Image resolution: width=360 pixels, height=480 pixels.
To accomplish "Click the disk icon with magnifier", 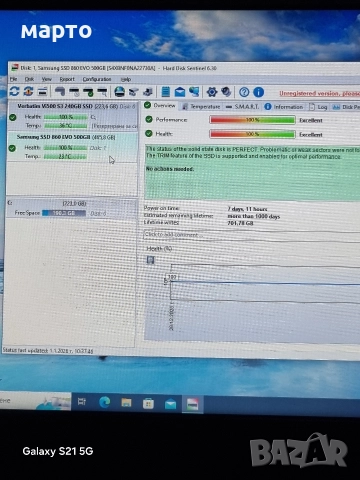I will coord(102,91).
